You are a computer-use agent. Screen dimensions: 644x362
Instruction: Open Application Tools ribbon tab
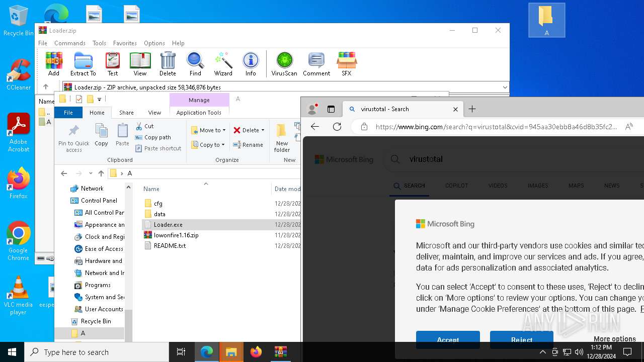[199, 113]
